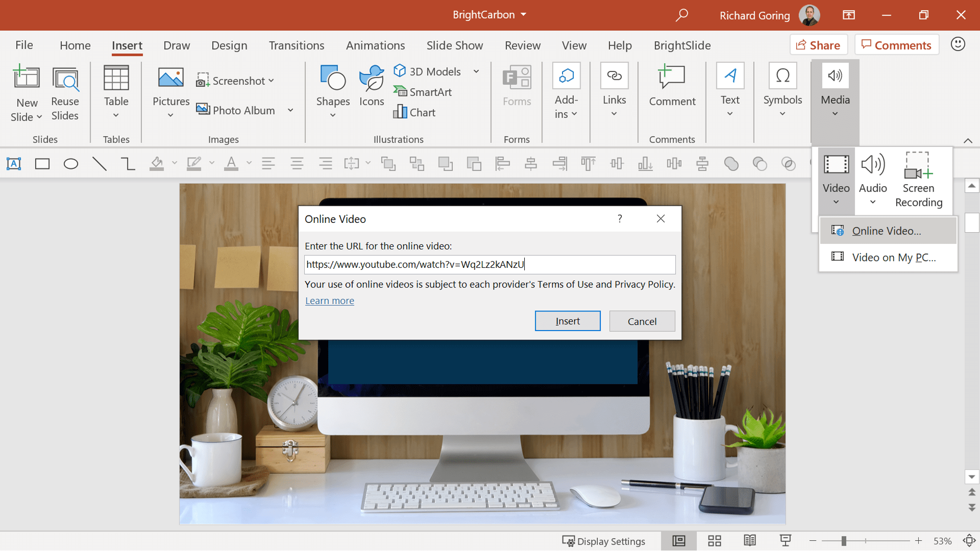Click the video URL input field

[x=490, y=264]
